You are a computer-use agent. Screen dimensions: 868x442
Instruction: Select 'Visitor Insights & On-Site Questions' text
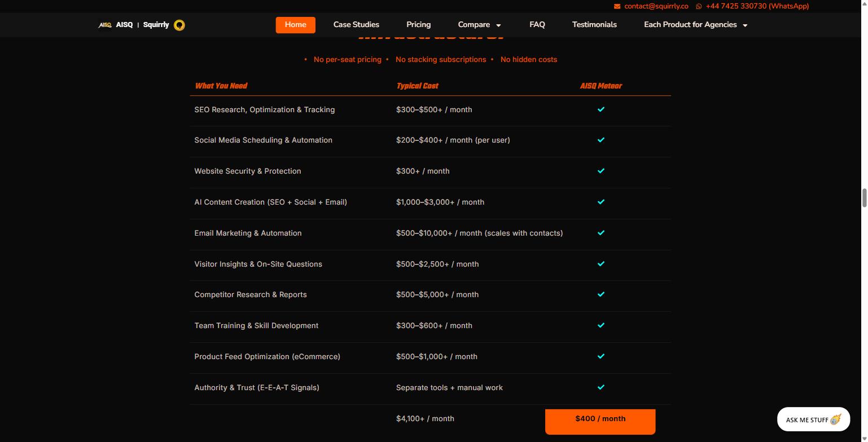pos(258,264)
